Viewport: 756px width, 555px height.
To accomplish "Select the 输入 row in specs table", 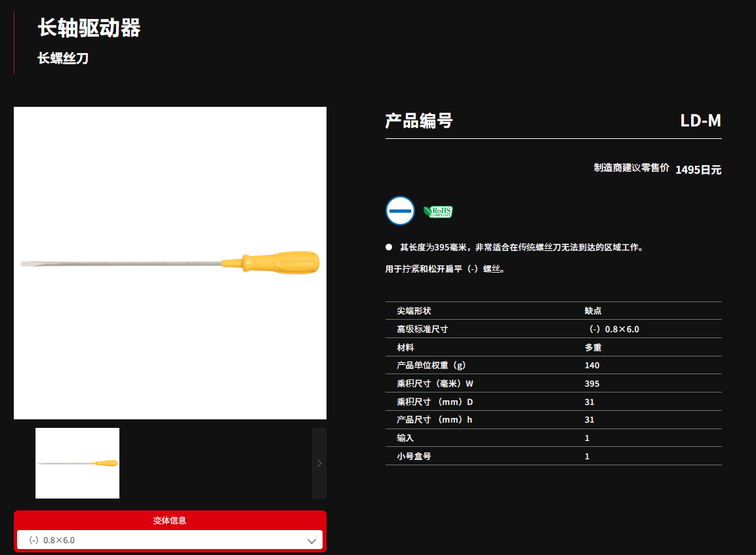I will coord(553,438).
